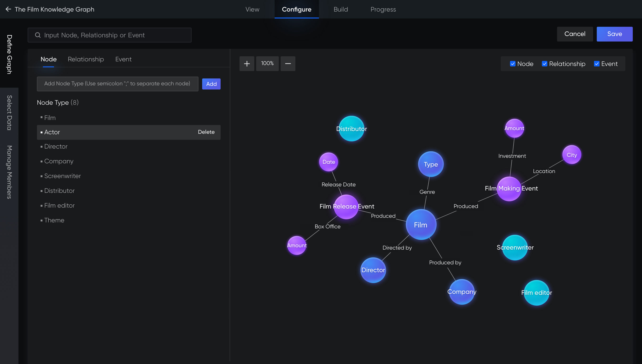Click the Director node in the graph
The image size is (642, 364).
click(x=373, y=270)
